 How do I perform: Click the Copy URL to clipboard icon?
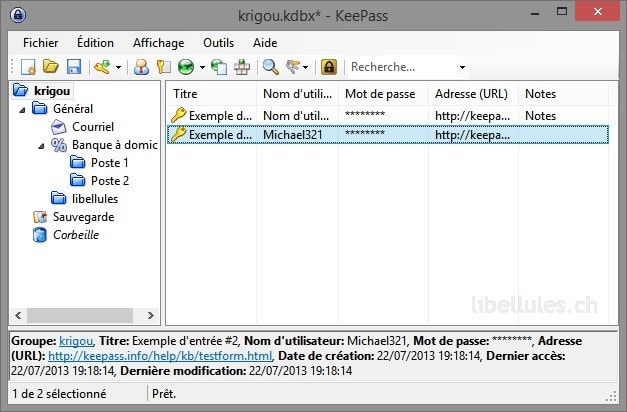(219, 67)
